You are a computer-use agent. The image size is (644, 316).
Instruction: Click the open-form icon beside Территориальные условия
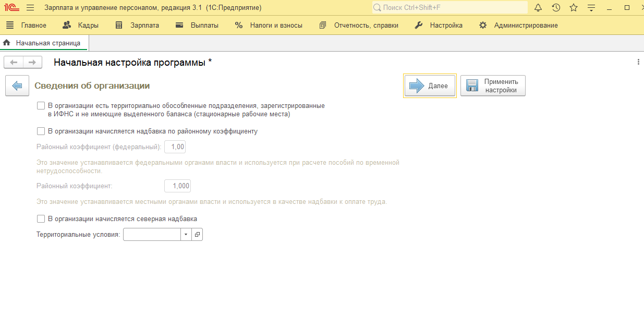click(197, 235)
